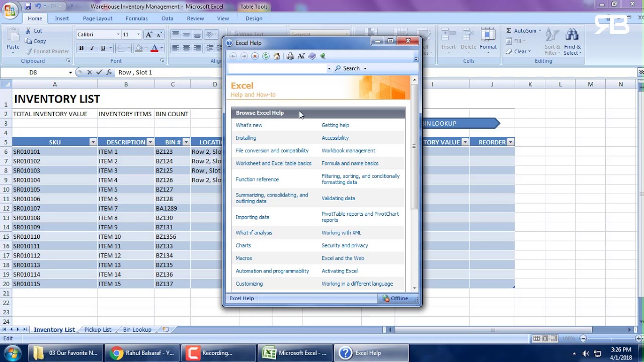Show the Help Table of Contents book icon

coord(312,56)
